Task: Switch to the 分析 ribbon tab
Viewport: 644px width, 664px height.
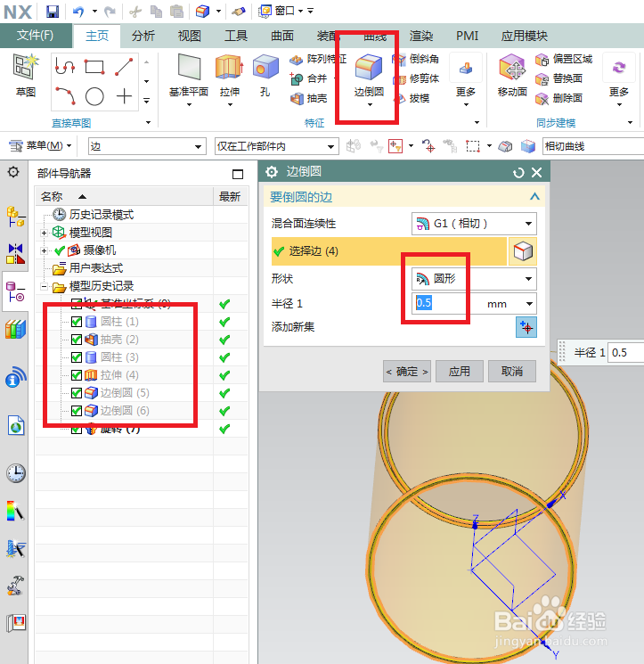Action: tap(143, 36)
